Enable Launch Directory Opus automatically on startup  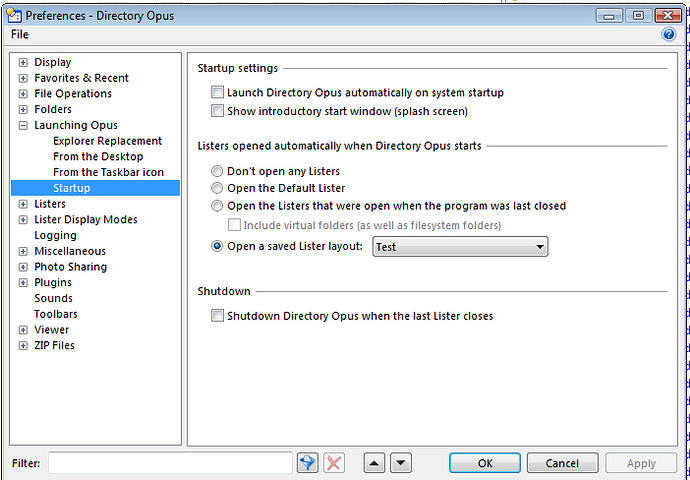pyautogui.click(x=217, y=92)
